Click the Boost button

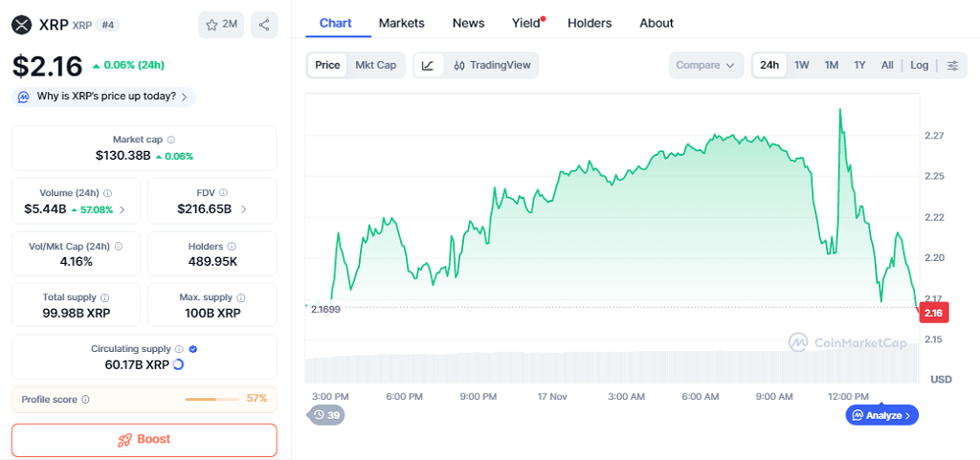coord(145,439)
